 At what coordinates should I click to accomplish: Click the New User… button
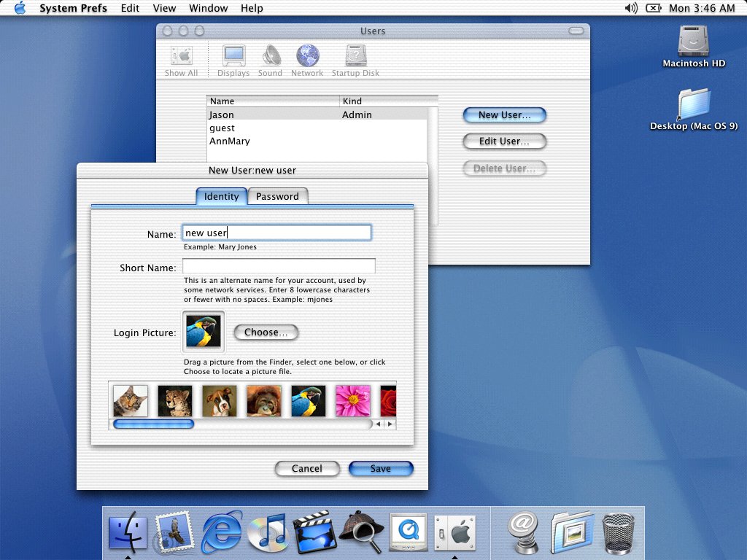pos(505,114)
